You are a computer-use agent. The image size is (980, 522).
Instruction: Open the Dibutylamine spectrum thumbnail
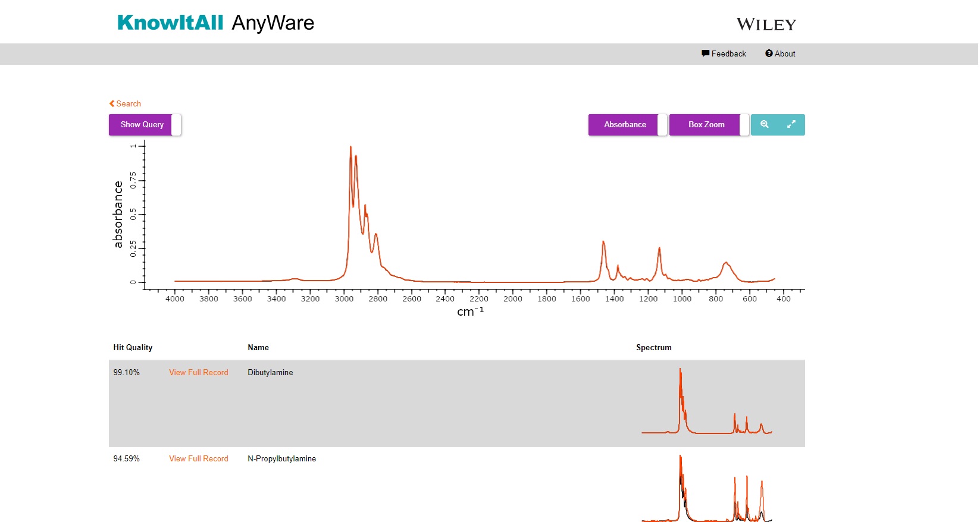706,402
